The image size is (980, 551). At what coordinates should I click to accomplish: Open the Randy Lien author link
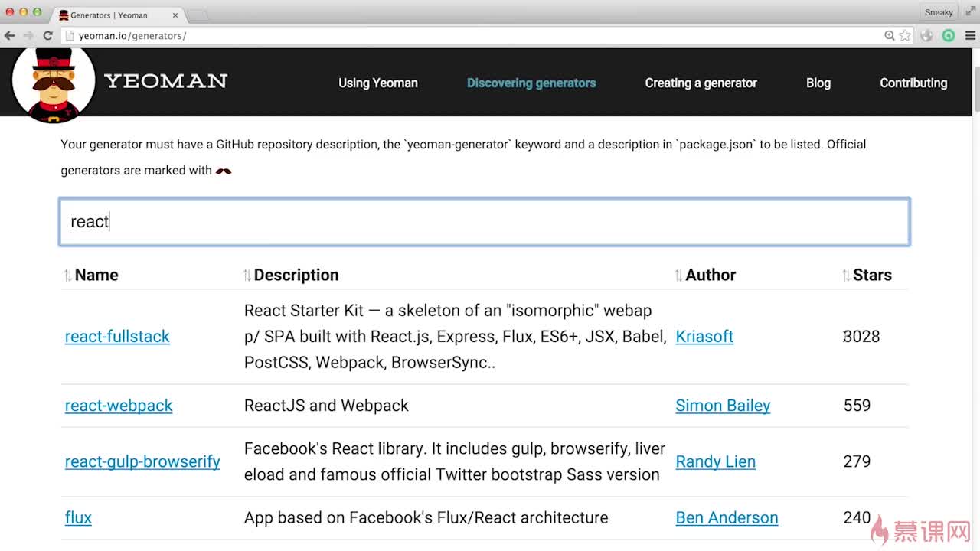[715, 461]
